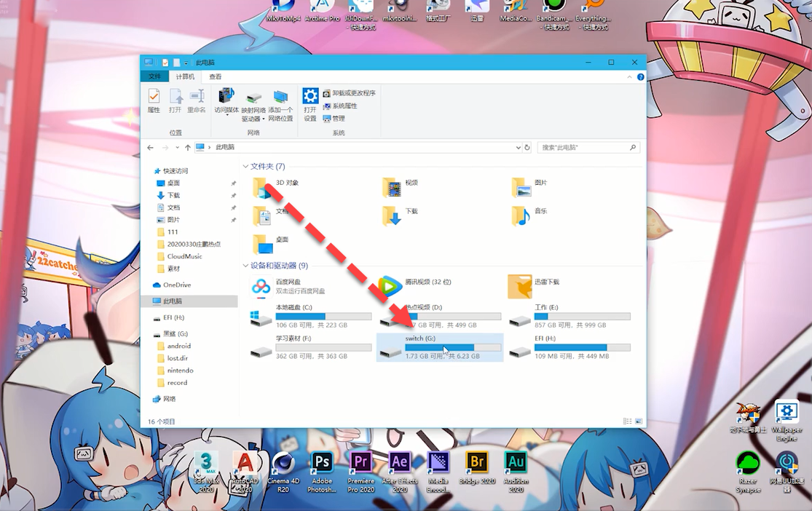This screenshot has width=812, height=511.
Task: Open the 下载 downloads folder in main pane
Action: (401, 216)
